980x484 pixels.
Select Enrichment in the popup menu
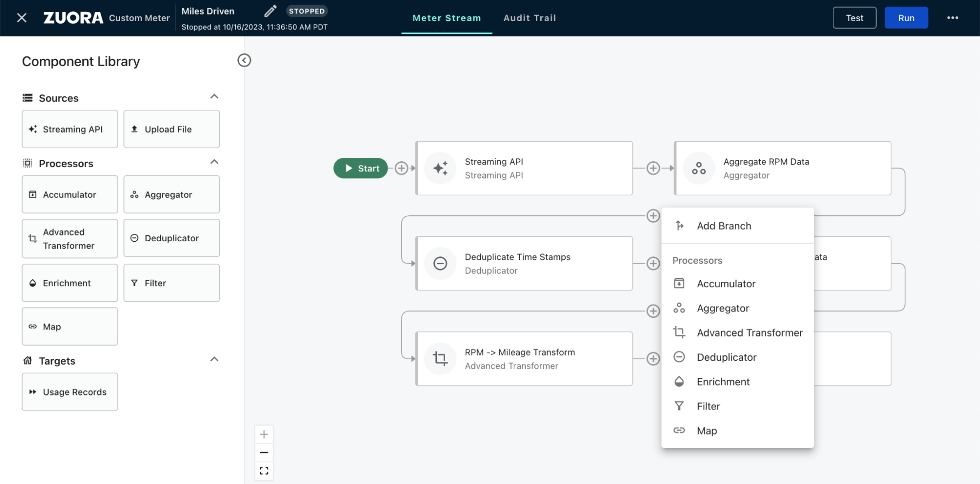[x=723, y=382]
